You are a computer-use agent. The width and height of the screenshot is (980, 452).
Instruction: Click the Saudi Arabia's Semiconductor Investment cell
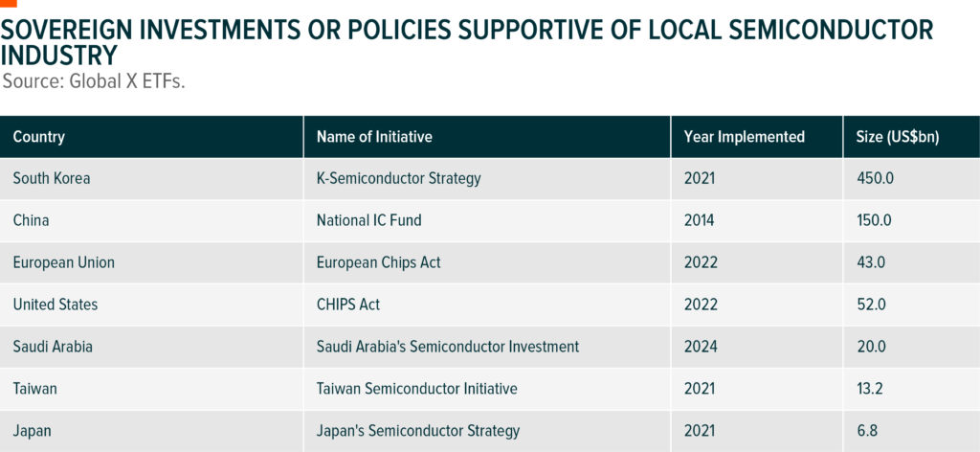tap(447, 347)
